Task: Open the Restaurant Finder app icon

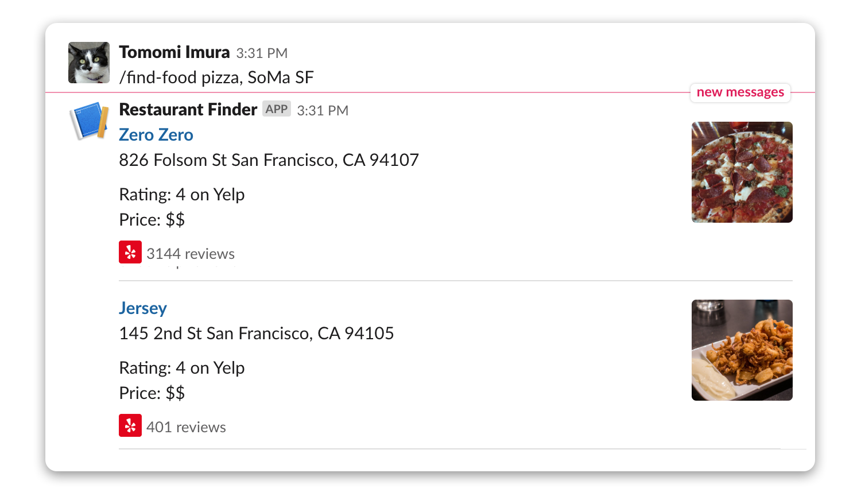Action: 89,121
